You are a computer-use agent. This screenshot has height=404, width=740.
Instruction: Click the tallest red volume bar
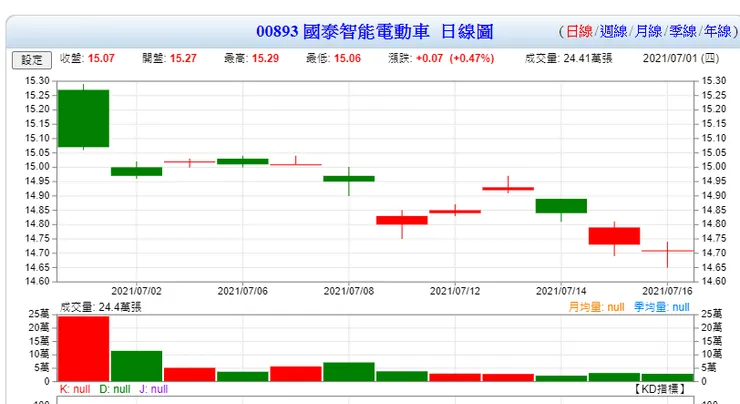click(x=84, y=349)
